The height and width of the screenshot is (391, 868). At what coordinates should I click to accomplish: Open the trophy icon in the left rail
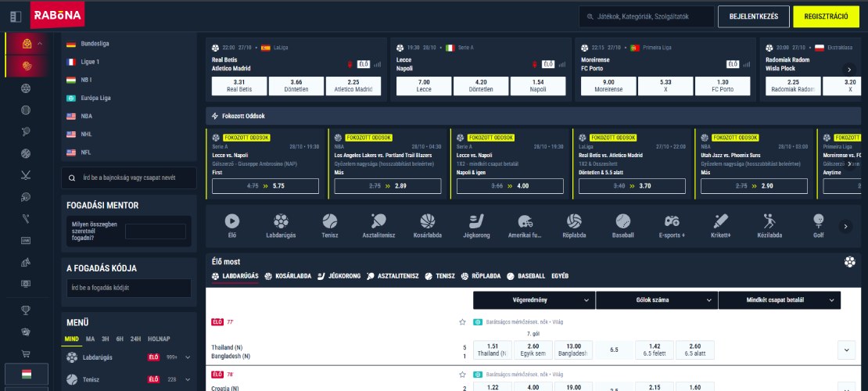[26, 310]
